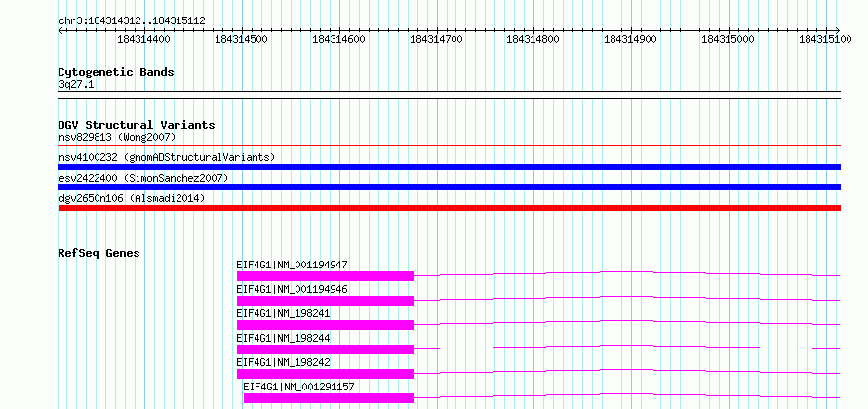Image resolution: width=868 pixels, height=409 pixels.
Task: Select the red dgv2650n106 variant bar
Action: point(450,208)
